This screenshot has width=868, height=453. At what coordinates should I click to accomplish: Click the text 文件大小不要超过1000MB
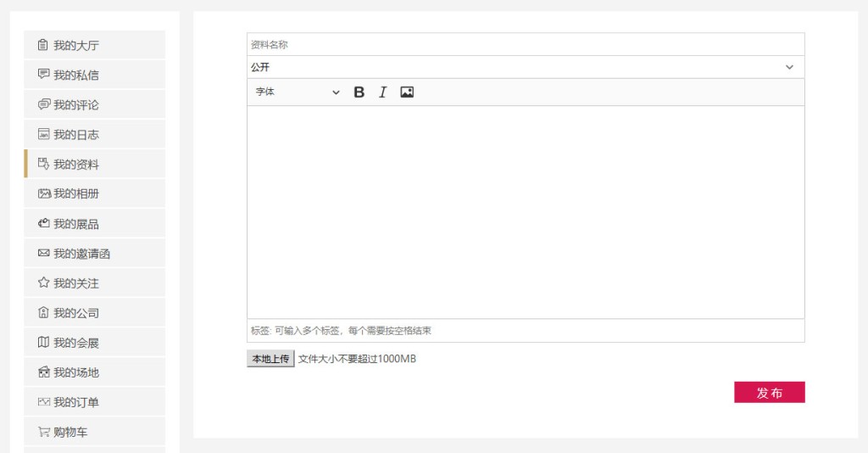point(357,359)
